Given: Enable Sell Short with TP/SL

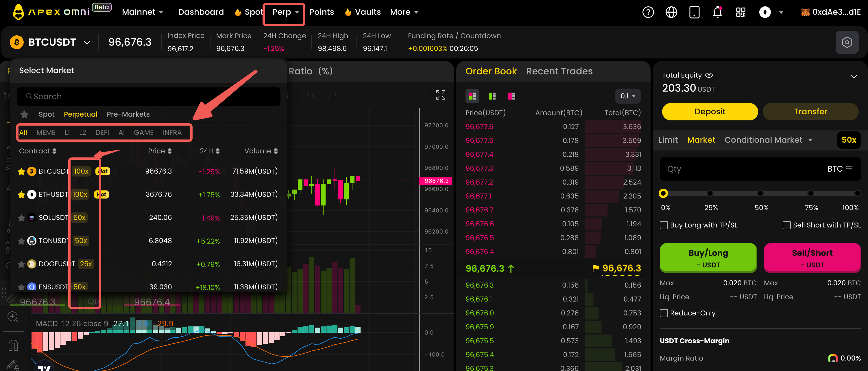Looking at the screenshot, I should pos(786,225).
